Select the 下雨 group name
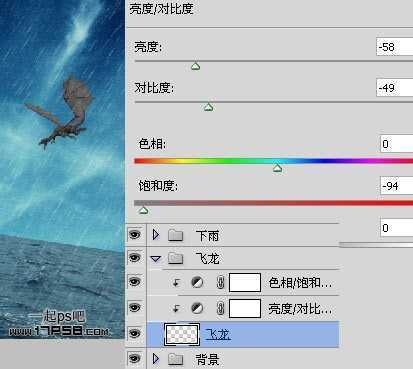The image size is (413, 369). [x=207, y=236]
